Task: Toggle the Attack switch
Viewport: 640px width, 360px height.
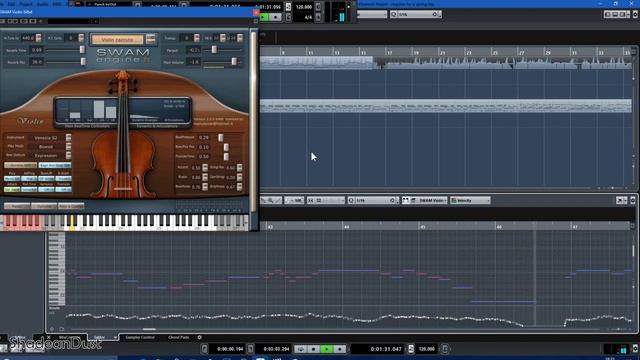Action: 12,190
